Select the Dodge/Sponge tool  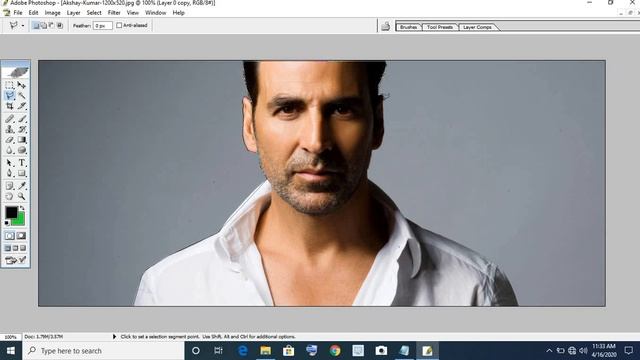[22, 150]
